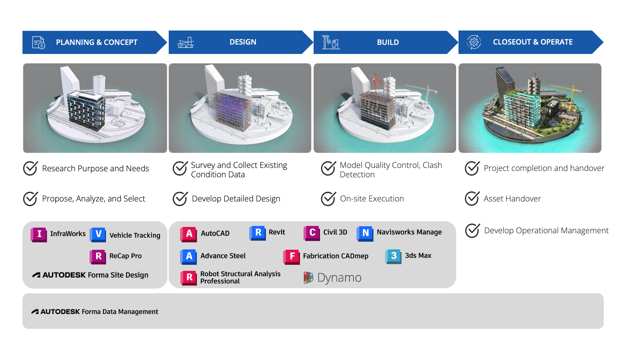Click check mark beside Model Quality Control

tap(328, 168)
